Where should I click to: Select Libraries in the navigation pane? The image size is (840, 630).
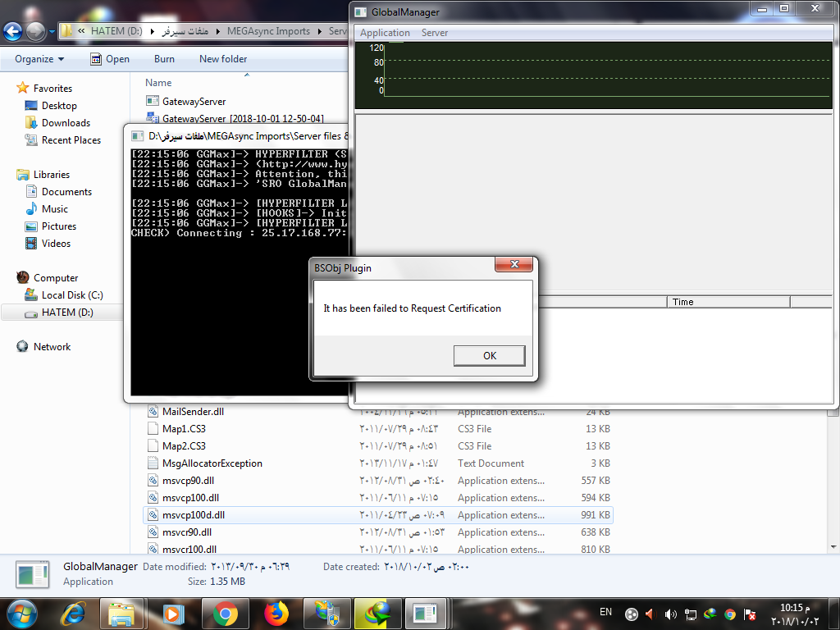click(x=52, y=175)
